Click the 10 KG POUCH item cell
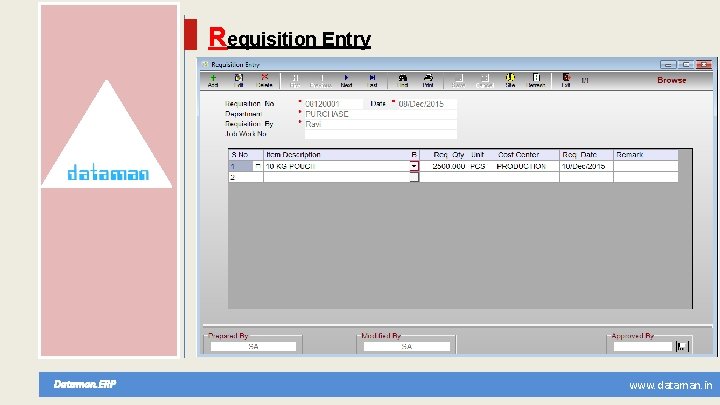 (336, 166)
